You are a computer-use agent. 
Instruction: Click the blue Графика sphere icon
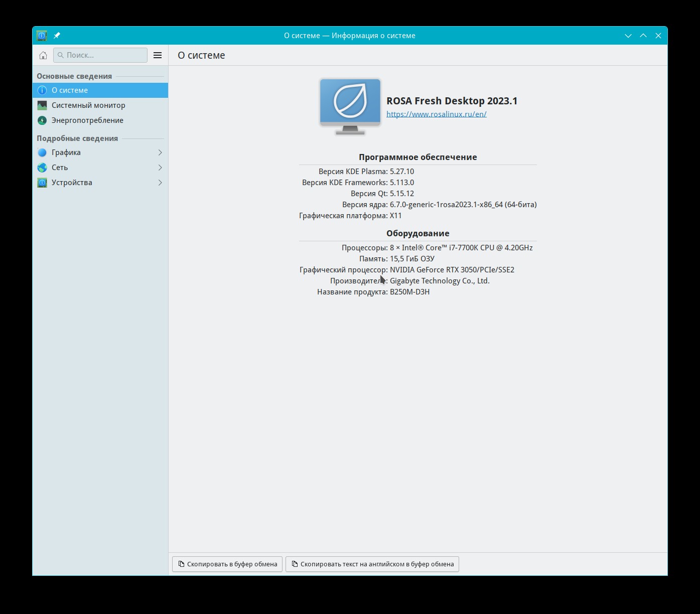point(42,152)
